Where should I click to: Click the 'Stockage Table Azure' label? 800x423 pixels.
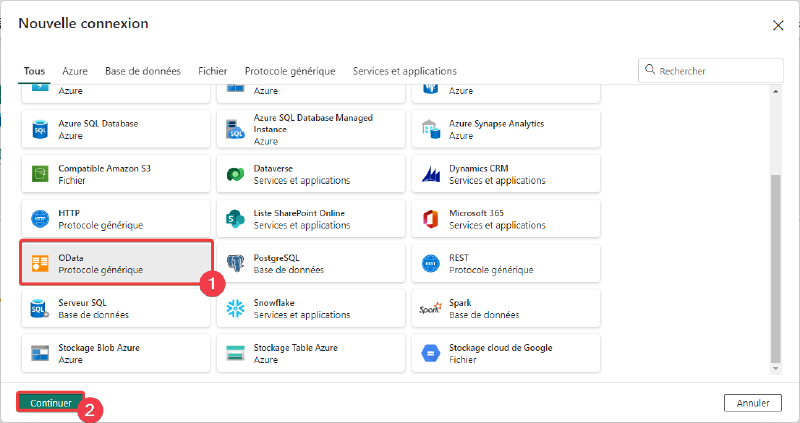tap(295, 347)
